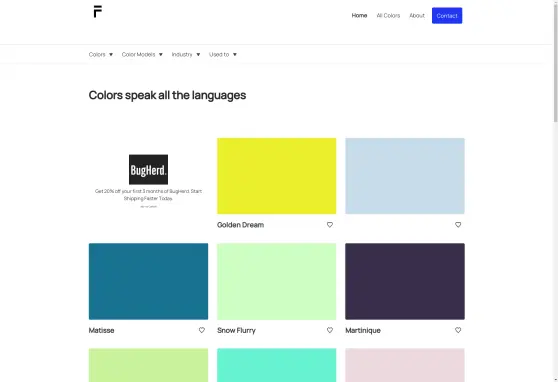
Task: Click the F logo in the header
Action: pos(98,11)
